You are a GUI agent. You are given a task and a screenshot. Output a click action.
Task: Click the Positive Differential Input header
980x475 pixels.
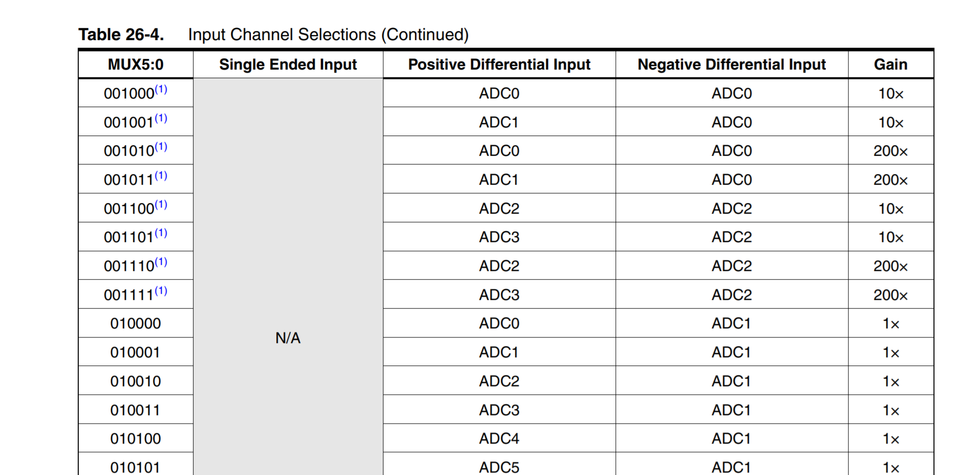[499, 64]
